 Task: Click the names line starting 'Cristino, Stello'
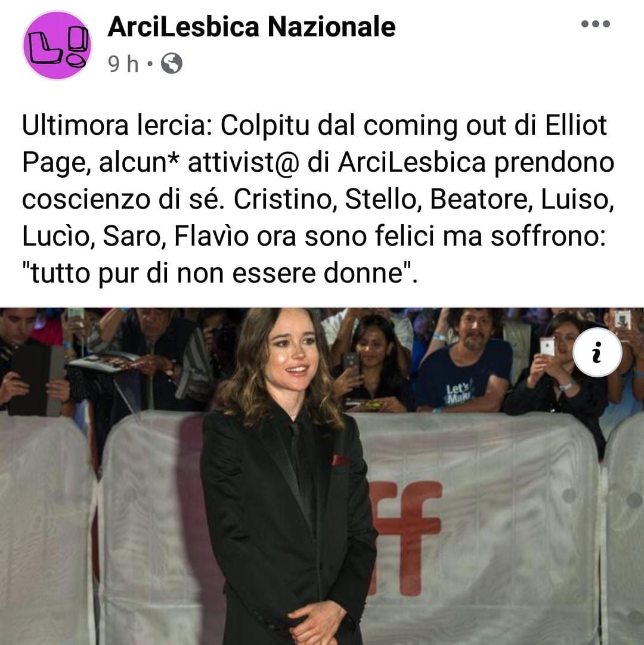(x=423, y=199)
